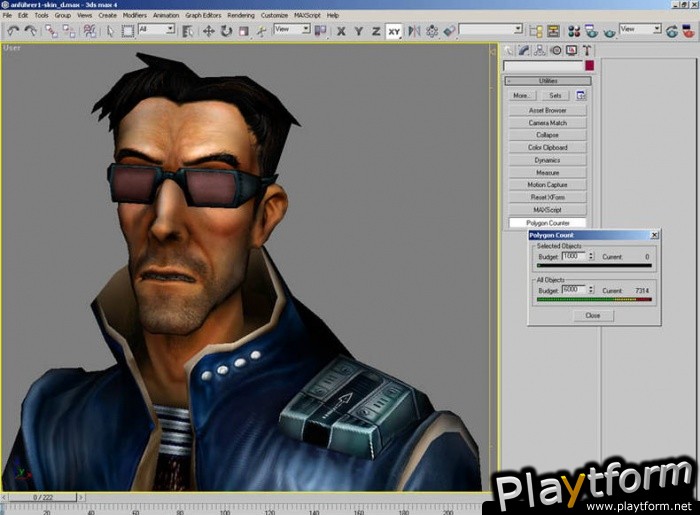The height and width of the screenshot is (515, 700).
Task: Click All Objects polygon budget bar
Action: pos(594,299)
